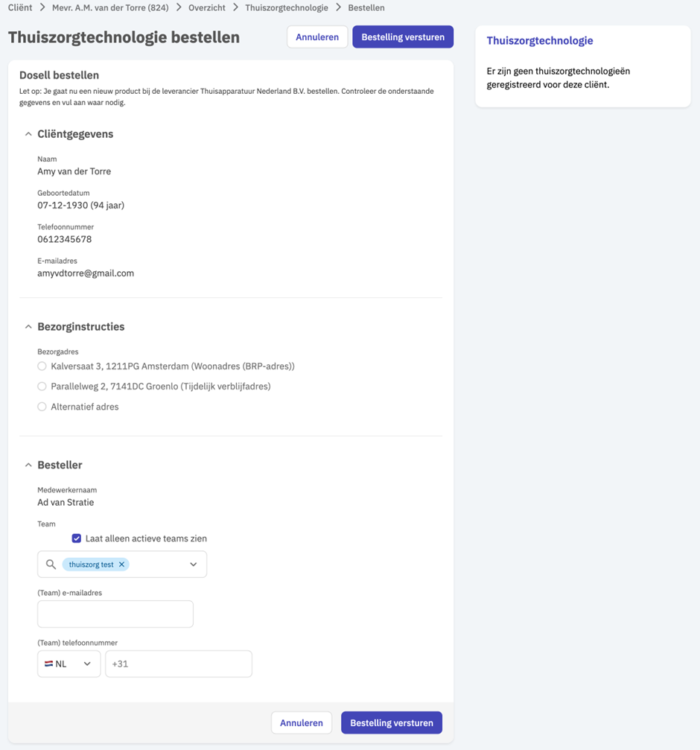Viewport: 700px width, 750px height.
Task: Uncheck Laat alleen actieve teams zien
Action: click(x=77, y=538)
